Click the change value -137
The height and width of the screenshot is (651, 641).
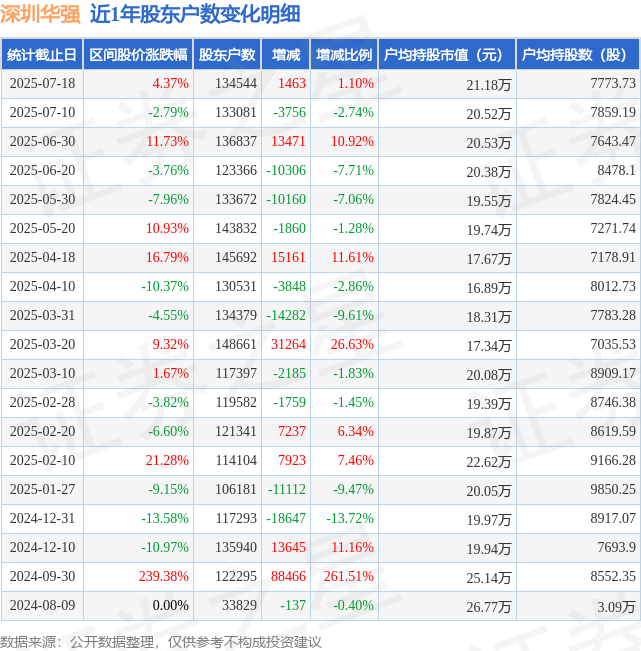(293, 605)
